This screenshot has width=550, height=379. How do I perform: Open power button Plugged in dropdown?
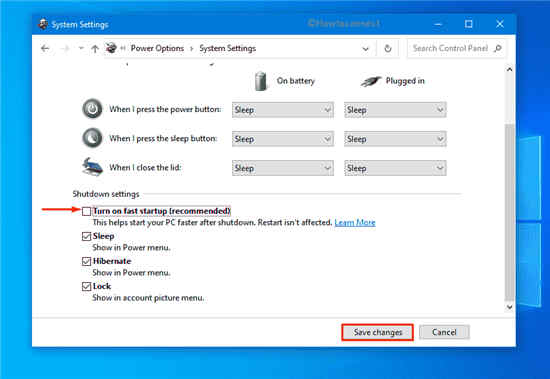(395, 110)
